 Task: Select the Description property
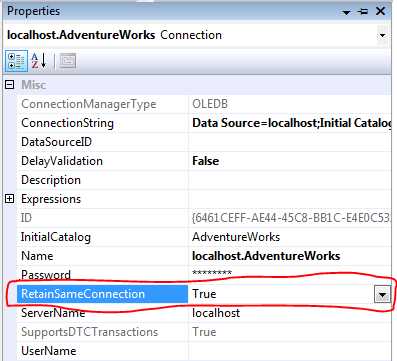51,180
